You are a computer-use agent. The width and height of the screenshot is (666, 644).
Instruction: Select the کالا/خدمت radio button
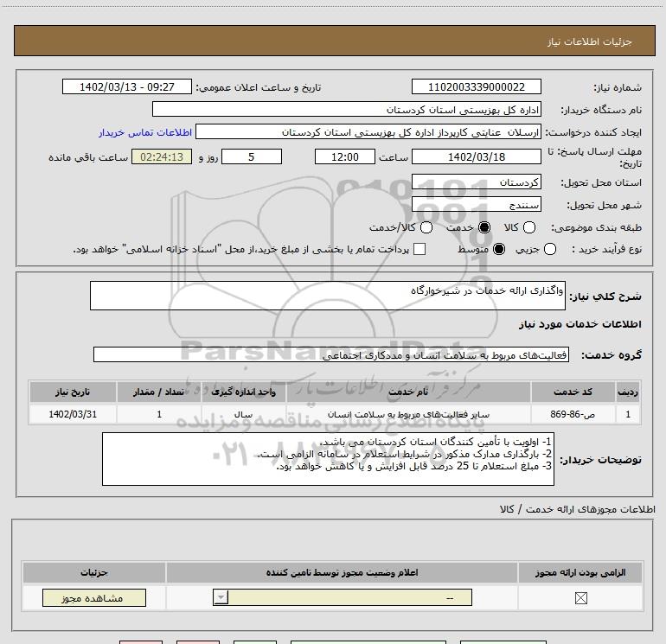click(426, 227)
